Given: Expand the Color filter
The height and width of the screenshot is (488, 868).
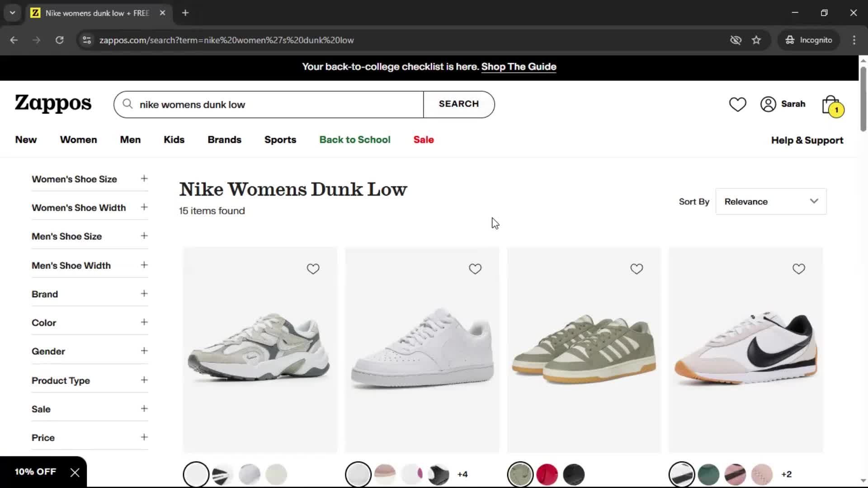Looking at the screenshot, I should 90,323.
